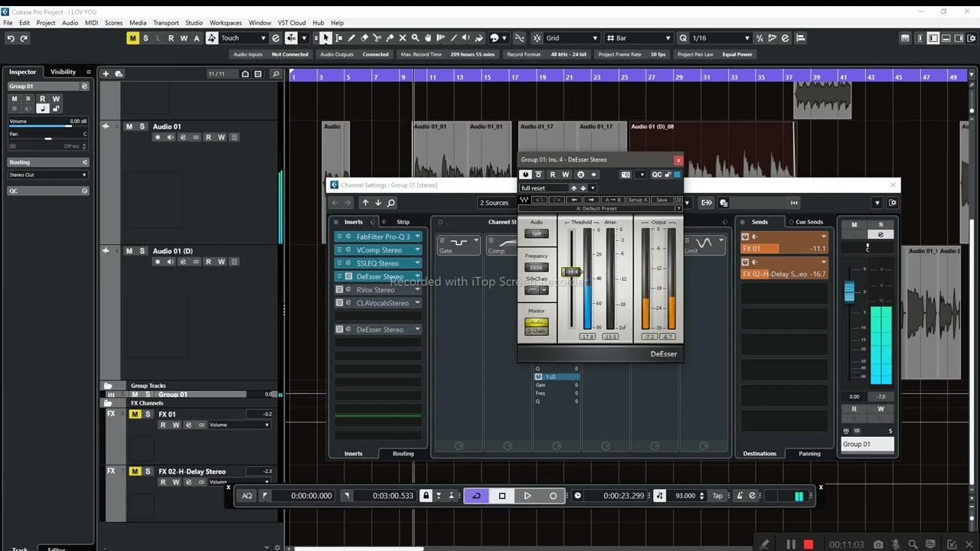This screenshot has width=980, height=551.
Task: Solo the FX 02-H-Delay Stereo track
Action: coord(148,471)
